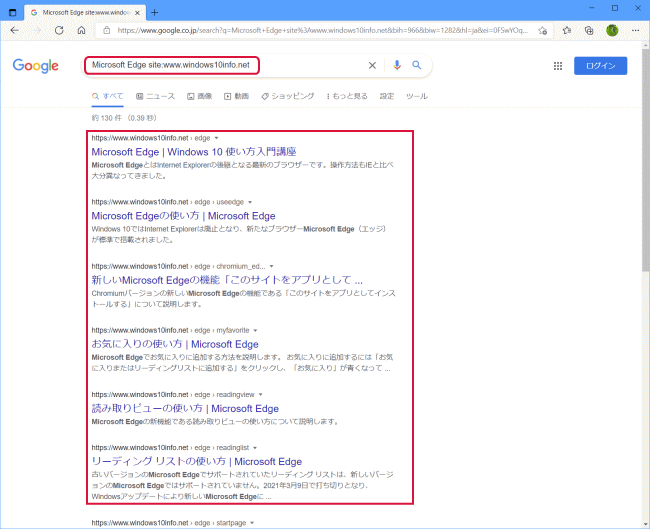650x529 pixels.
Task: Open the お気に入りの使い方 result link
Action: coord(175,345)
